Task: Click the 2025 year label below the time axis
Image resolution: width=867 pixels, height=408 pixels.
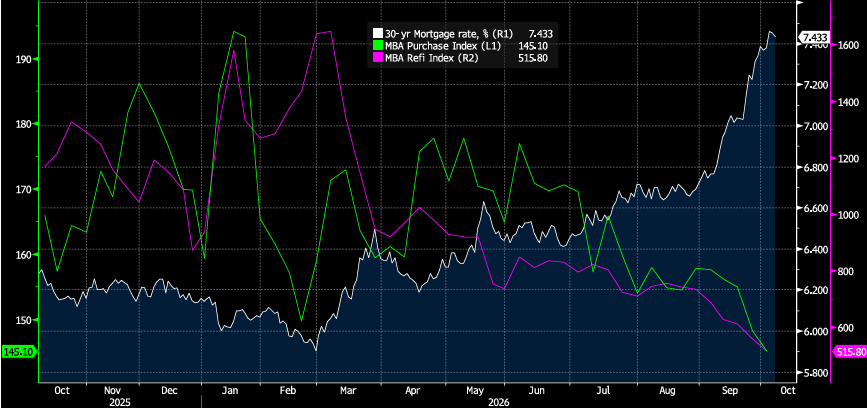Action: (121, 402)
